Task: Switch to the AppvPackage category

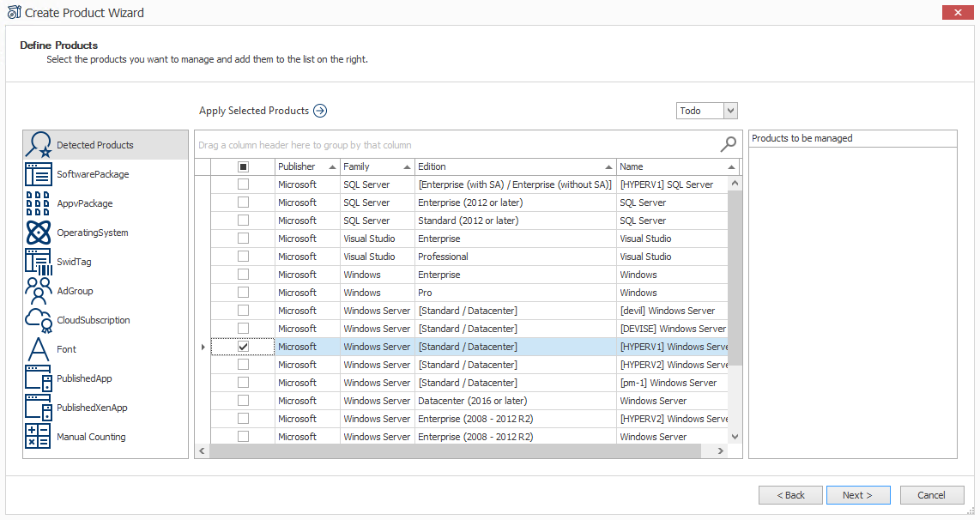Action: pyautogui.click(x=106, y=203)
